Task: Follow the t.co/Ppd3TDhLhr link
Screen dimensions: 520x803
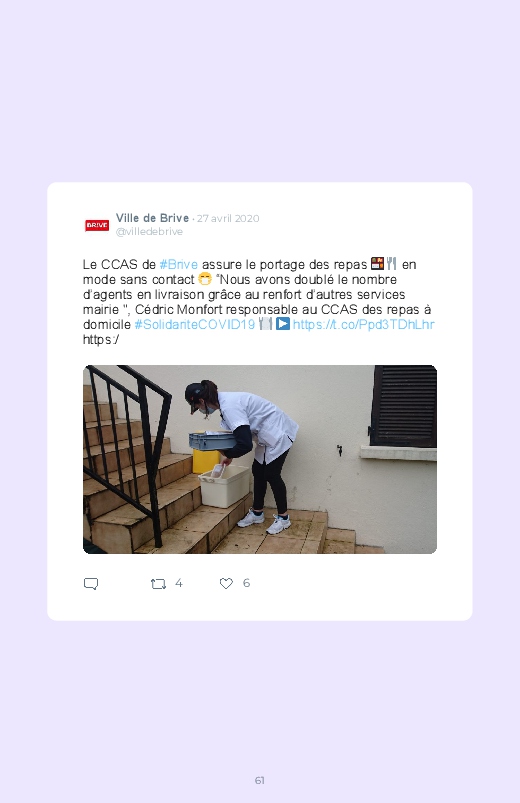Action: [364, 325]
